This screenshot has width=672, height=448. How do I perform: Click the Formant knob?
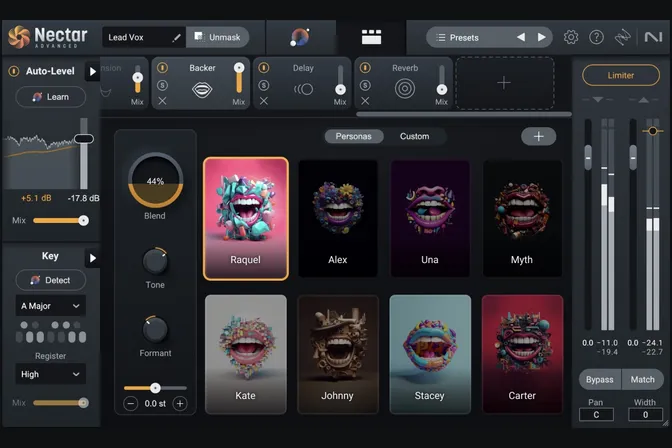tap(155, 330)
